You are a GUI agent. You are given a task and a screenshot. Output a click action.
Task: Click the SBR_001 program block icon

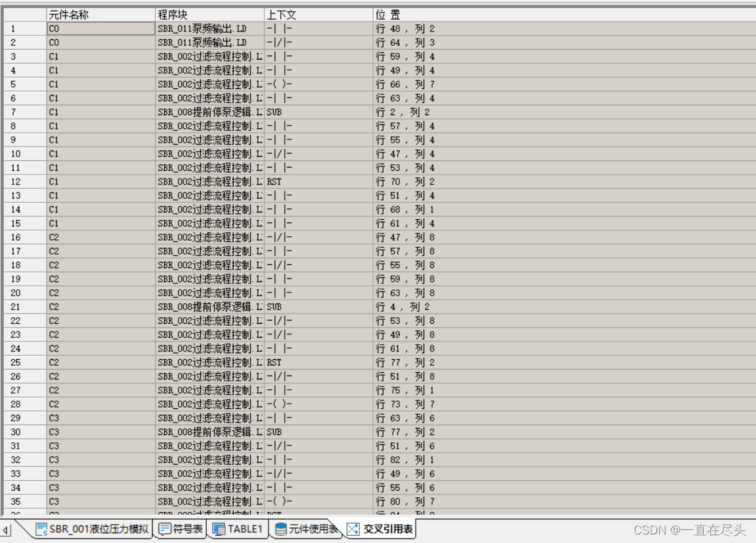41,529
